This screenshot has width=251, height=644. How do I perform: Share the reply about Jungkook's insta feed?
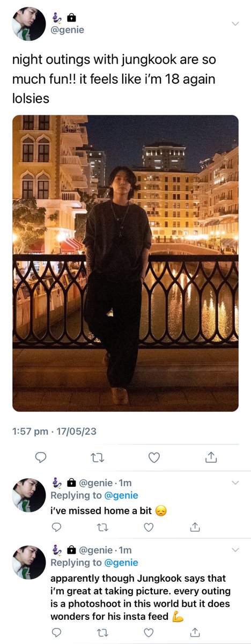(x=195, y=633)
